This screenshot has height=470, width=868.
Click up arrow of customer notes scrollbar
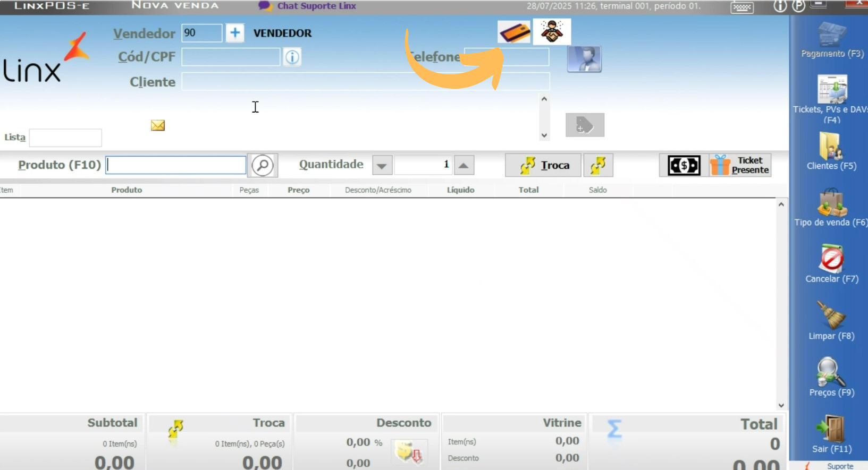(x=544, y=99)
